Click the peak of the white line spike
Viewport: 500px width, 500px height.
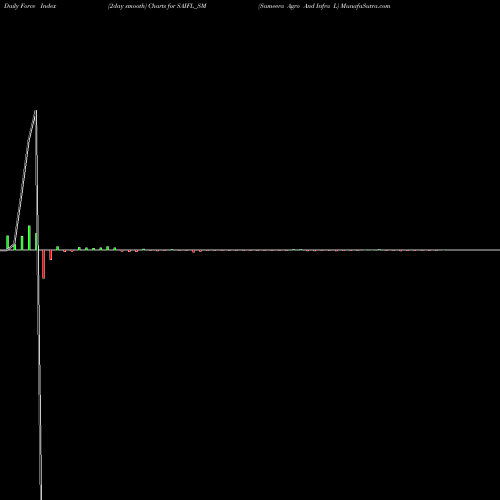tap(36, 111)
